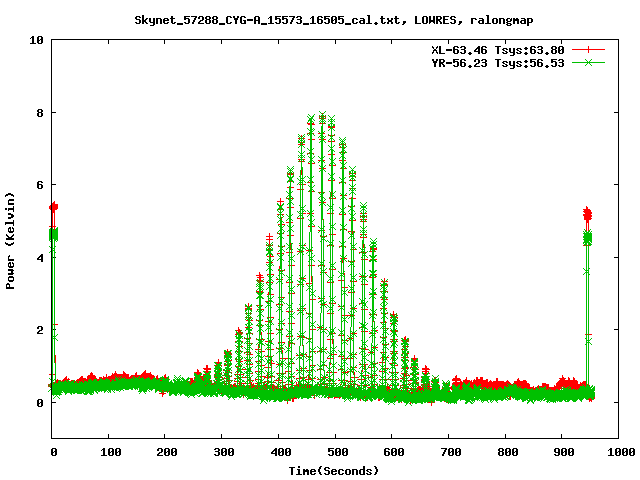This screenshot has width=640, height=480.
Task: Click the y-axis tick label 4
Action: coord(40,258)
